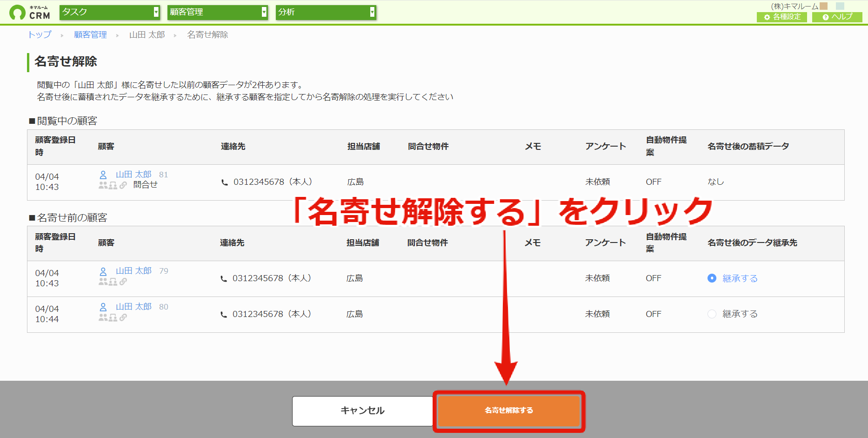Click hierarchy icon in customer 79 row
The height and width of the screenshot is (438, 868).
[113, 282]
